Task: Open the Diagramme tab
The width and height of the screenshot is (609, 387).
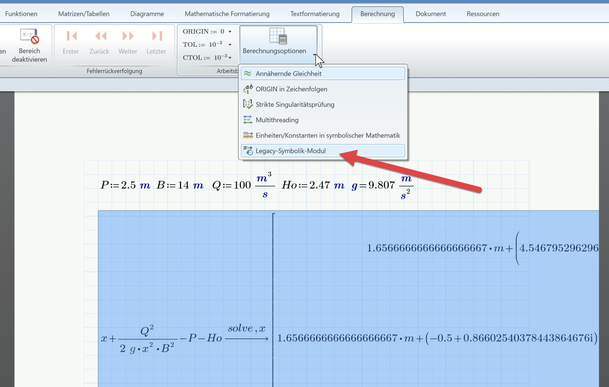Action: (147, 14)
